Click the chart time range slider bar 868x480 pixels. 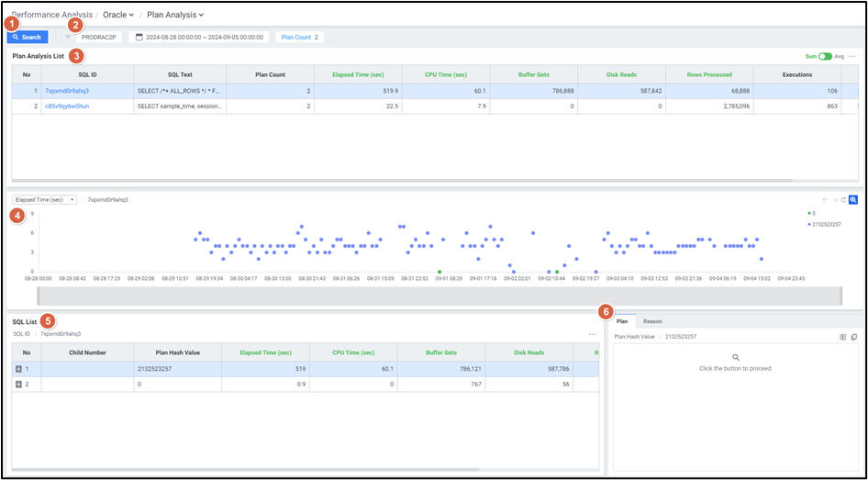439,296
